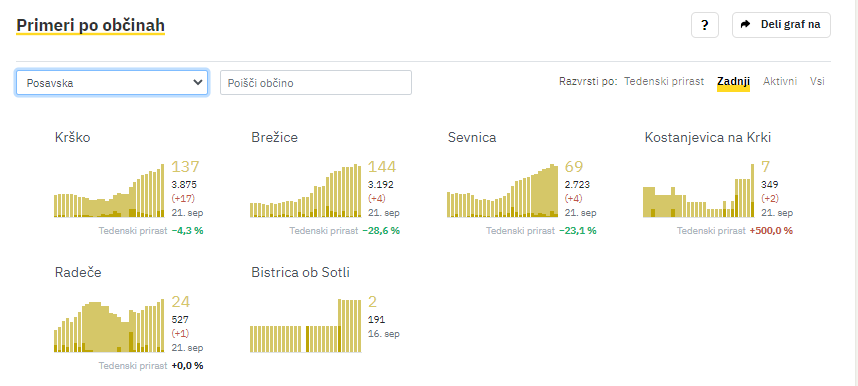The width and height of the screenshot is (858, 386).
Task: Open the Radeče municipality title
Action: [78, 272]
